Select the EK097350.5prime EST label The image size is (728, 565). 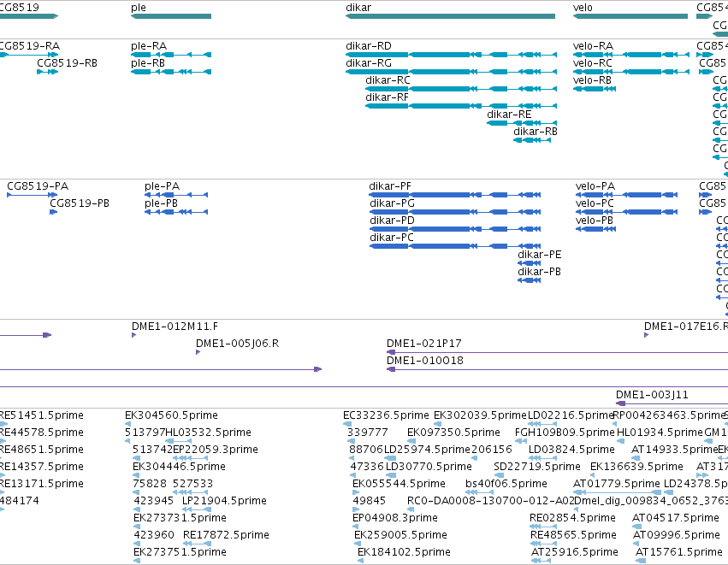[x=453, y=433]
